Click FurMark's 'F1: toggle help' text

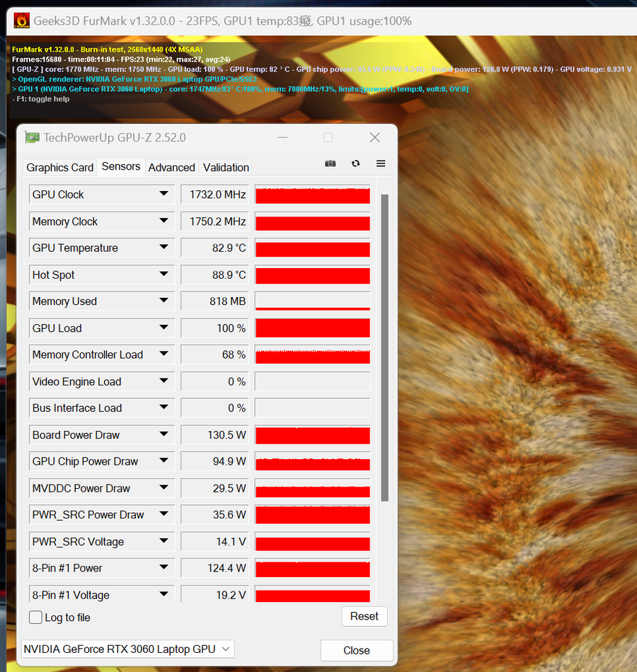pyautogui.click(x=41, y=99)
